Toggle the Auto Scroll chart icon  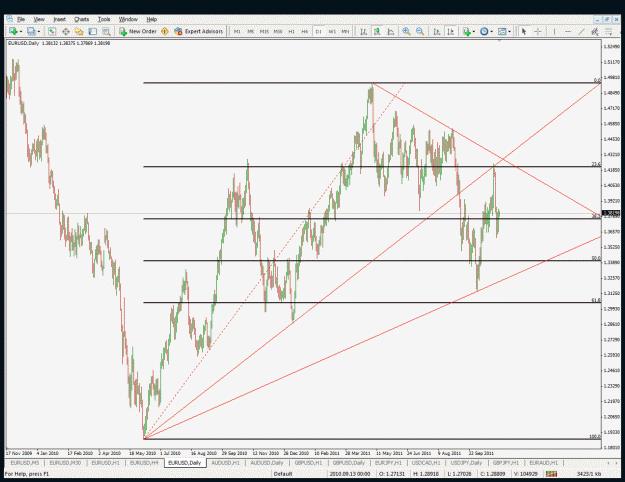point(437,31)
